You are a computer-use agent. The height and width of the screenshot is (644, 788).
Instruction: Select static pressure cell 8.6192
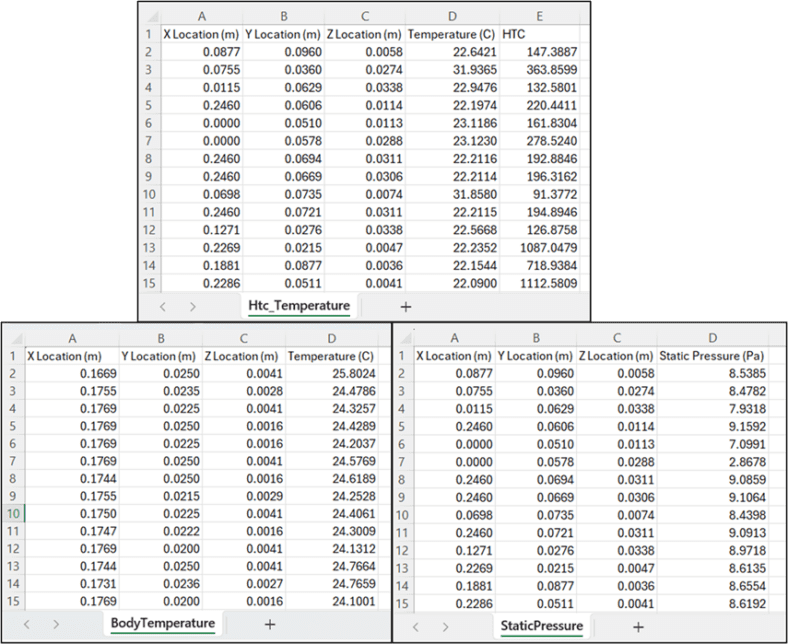pos(712,603)
